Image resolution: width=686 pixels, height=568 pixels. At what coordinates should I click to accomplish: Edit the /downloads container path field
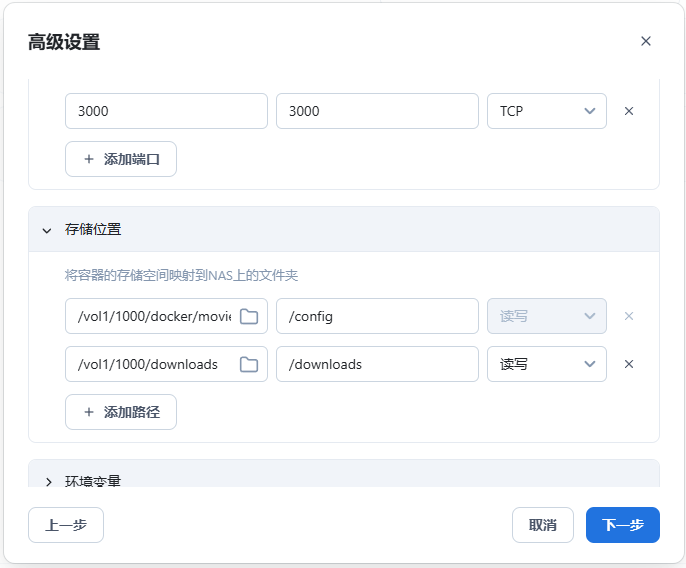pyautogui.click(x=377, y=364)
